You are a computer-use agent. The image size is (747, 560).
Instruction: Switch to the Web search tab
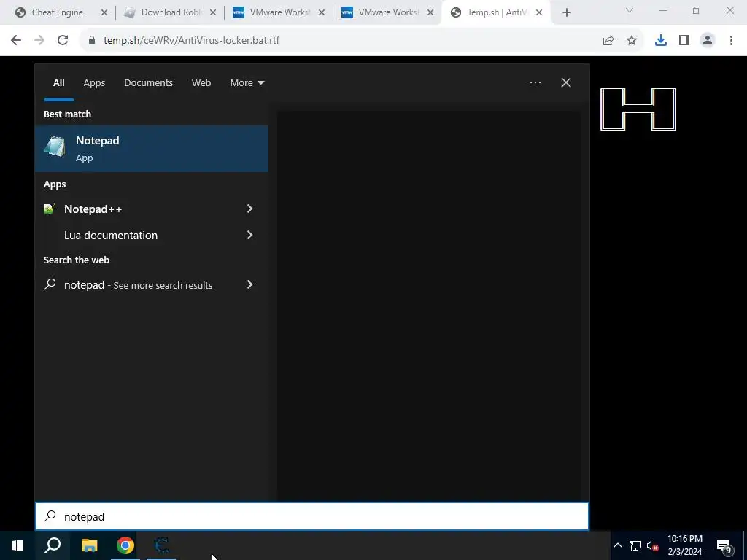(x=201, y=83)
